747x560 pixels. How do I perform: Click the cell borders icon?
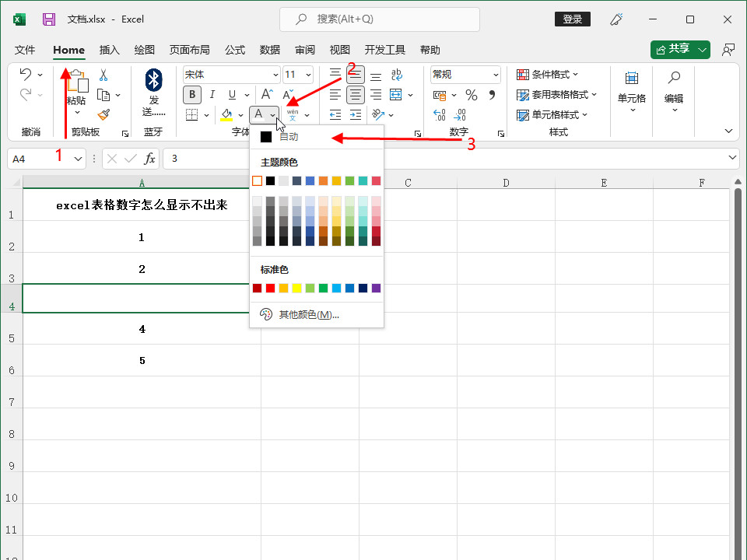[x=192, y=115]
